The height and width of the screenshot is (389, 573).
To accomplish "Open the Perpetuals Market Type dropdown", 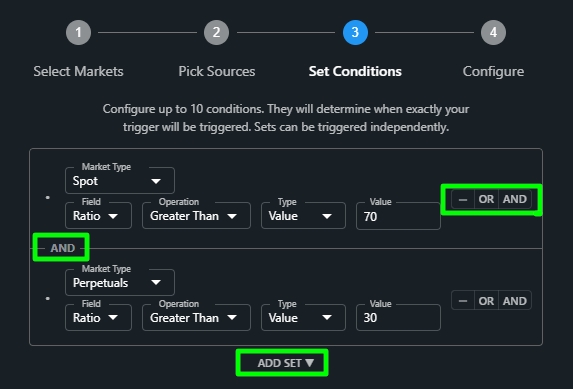I will pyautogui.click(x=120, y=283).
